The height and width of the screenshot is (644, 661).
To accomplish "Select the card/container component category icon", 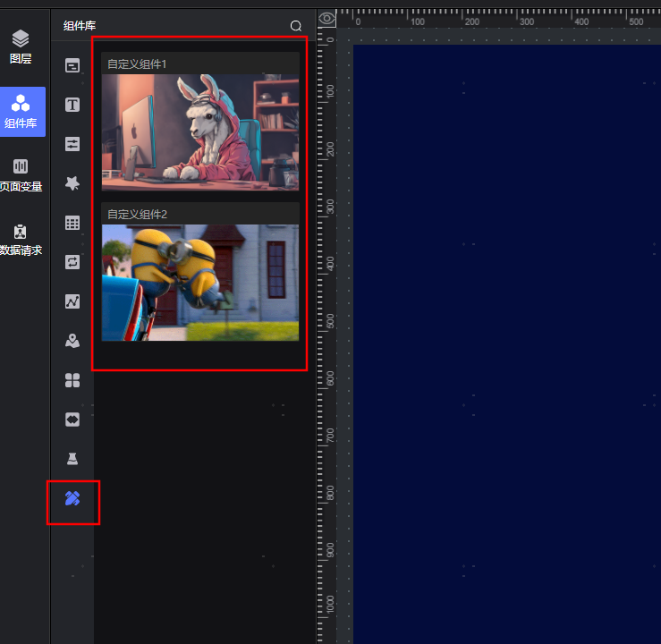I will 72,65.
